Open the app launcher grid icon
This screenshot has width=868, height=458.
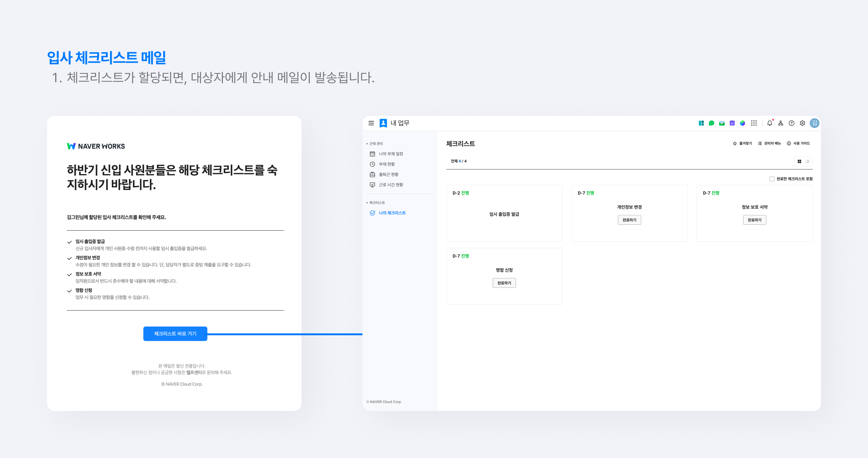pos(754,123)
